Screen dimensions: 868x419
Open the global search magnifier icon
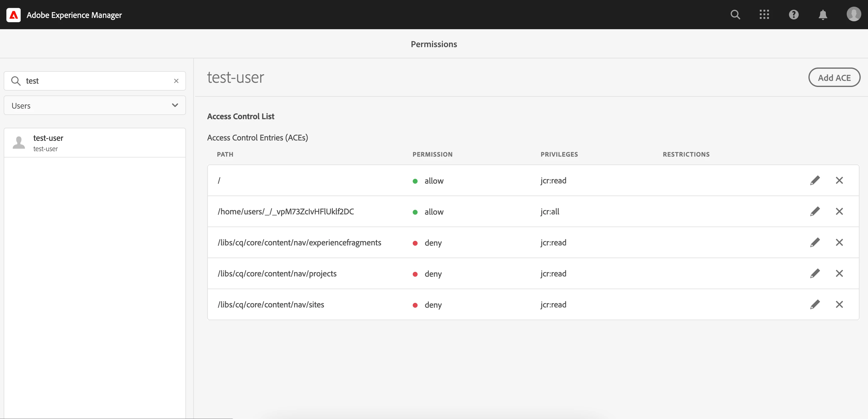[x=735, y=15]
